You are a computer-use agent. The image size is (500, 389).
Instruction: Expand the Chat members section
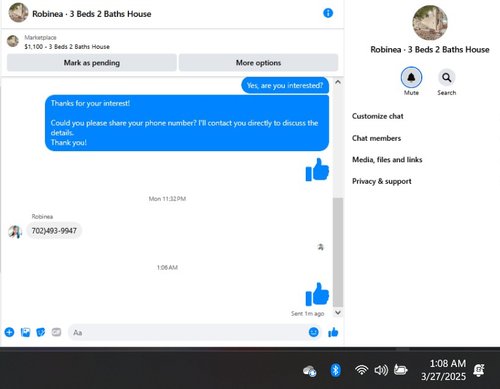pos(376,138)
